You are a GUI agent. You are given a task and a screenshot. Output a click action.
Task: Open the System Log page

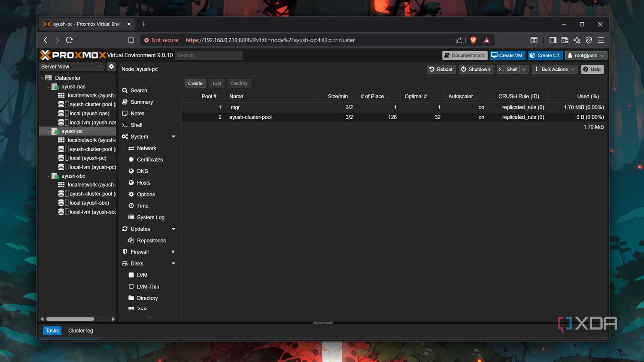pyautogui.click(x=150, y=217)
